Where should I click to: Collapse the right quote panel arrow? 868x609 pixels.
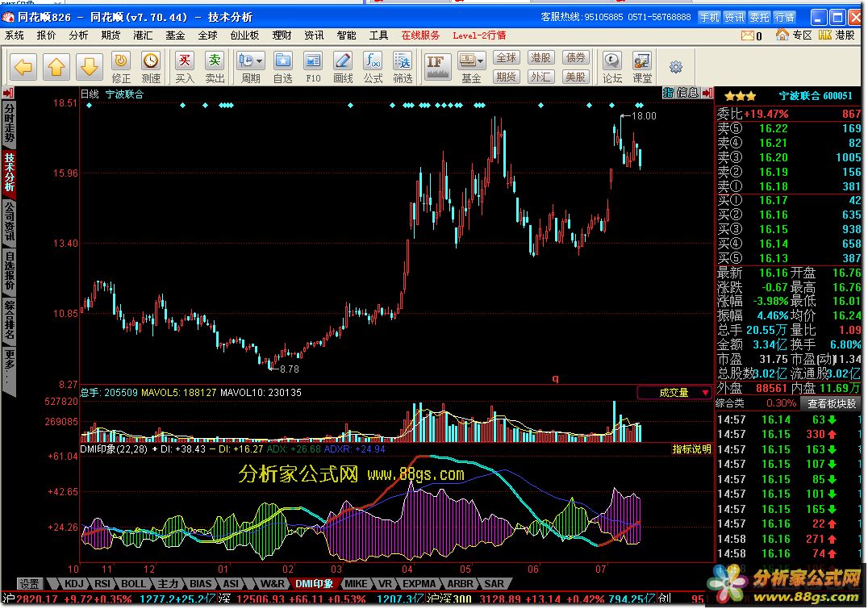click(707, 93)
